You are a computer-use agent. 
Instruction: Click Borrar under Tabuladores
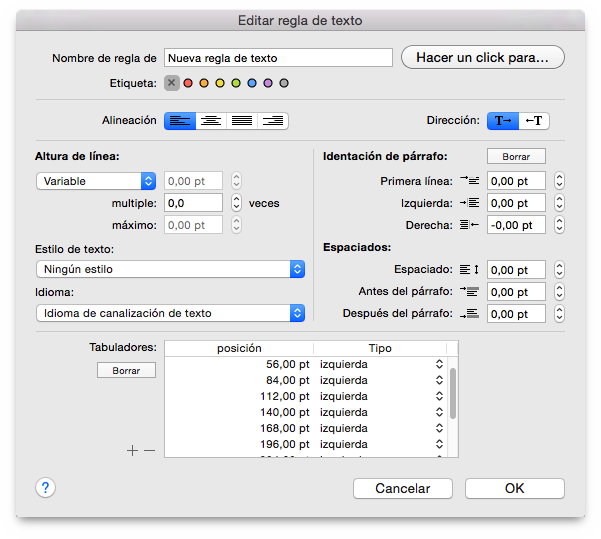tap(126, 370)
